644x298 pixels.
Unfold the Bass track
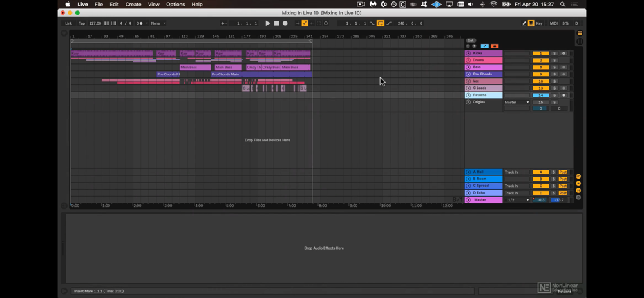(468, 68)
